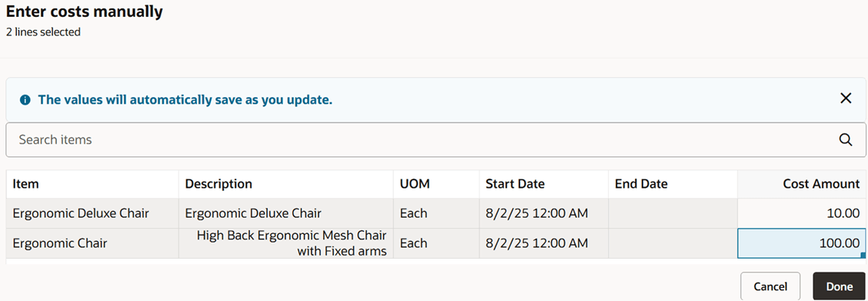The image size is (868, 301).
Task: Select the Ergonomic Deluxe Chair item cell
Action: [x=92, y=213]
